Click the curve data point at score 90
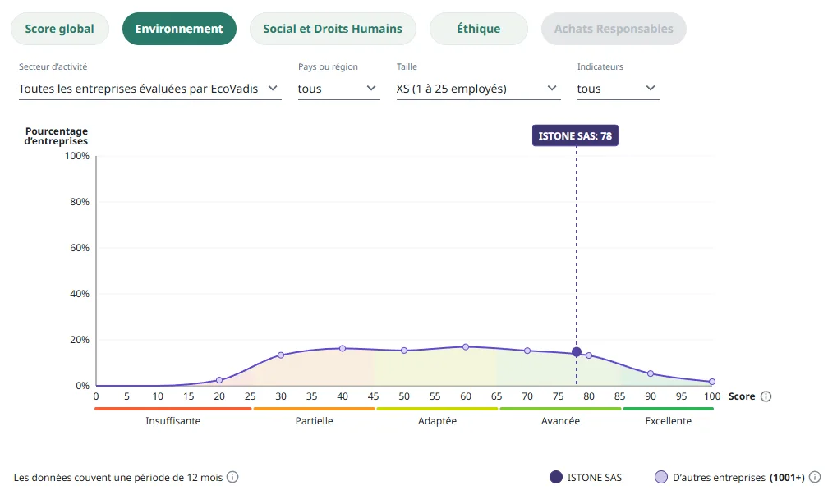Screen dimensions: 837x504 tap(651, 373)
